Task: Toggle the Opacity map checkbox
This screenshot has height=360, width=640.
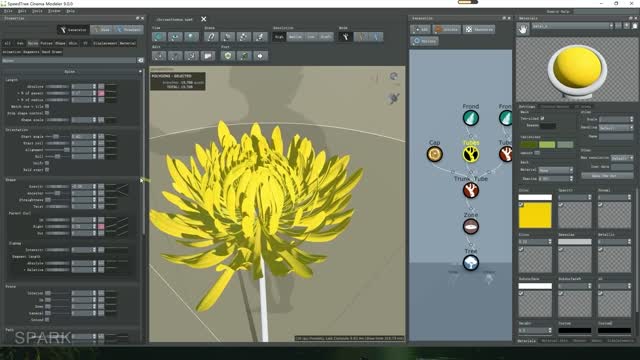Action: (561, 205)
